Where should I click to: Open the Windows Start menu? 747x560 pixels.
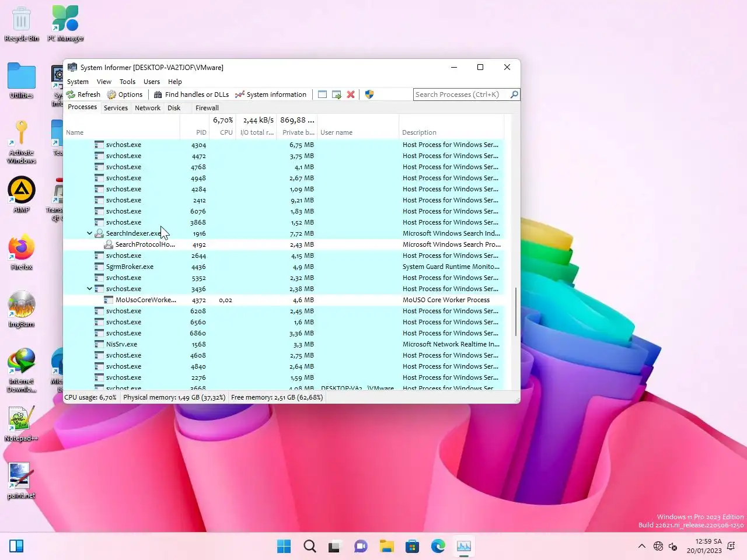[x=284, y=547]
